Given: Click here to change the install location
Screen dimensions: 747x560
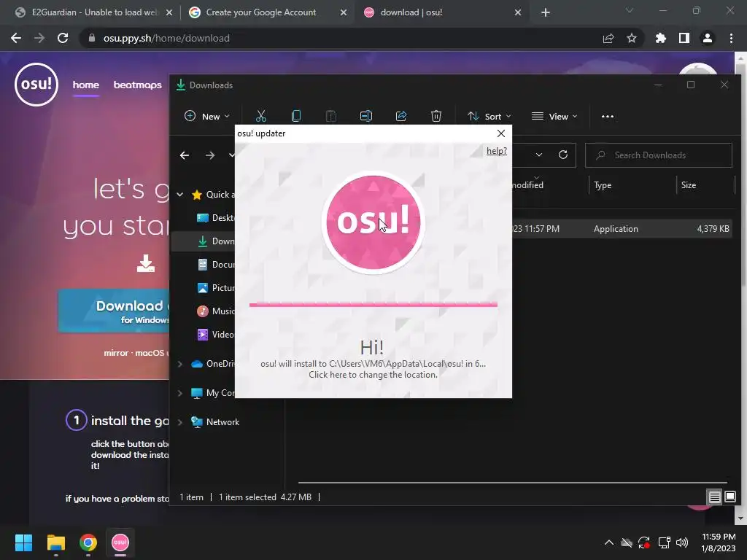Looking at the screenshot, I should [373, 375].
